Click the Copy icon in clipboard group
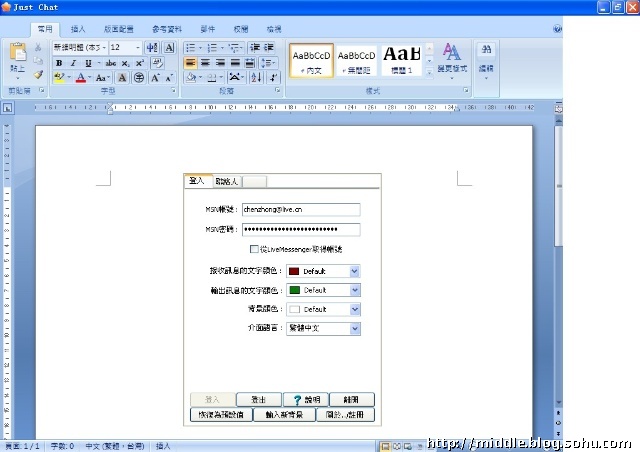 click(38, 61)
